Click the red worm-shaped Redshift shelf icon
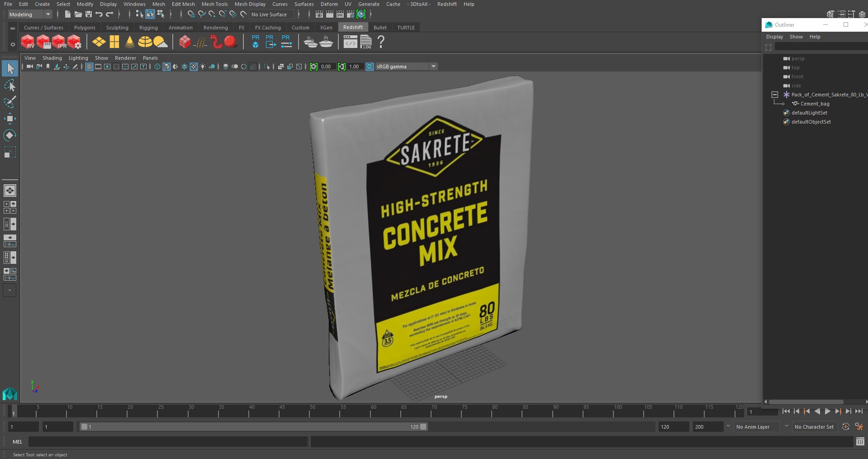The image size is (868, 459). (x=216, y=42)
